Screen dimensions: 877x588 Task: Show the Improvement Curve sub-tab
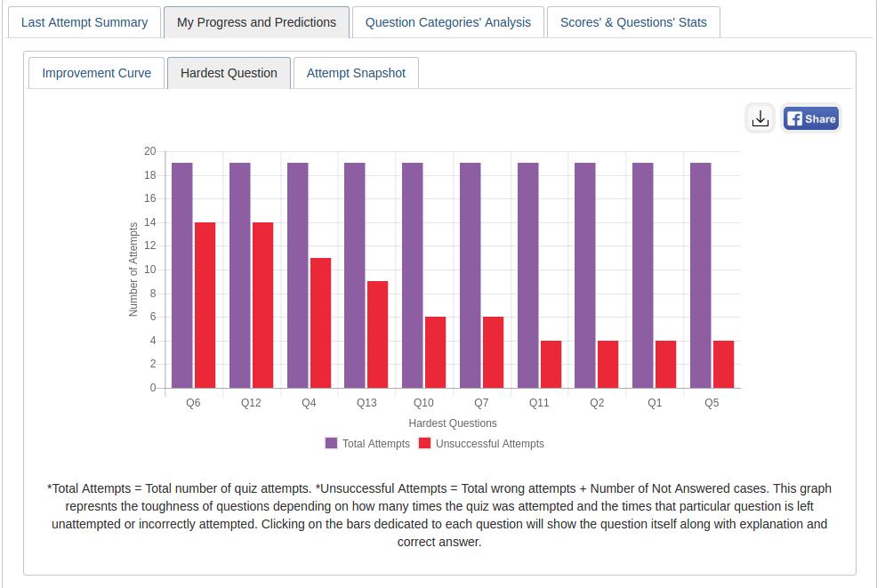pyautogui.click(x=97, y=73)
